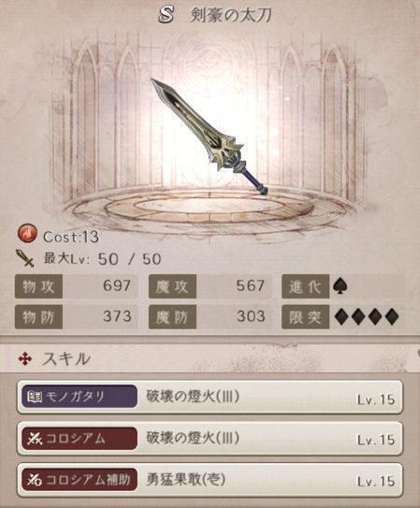Tap the sword artwork thumbnail

coord(210,136)
